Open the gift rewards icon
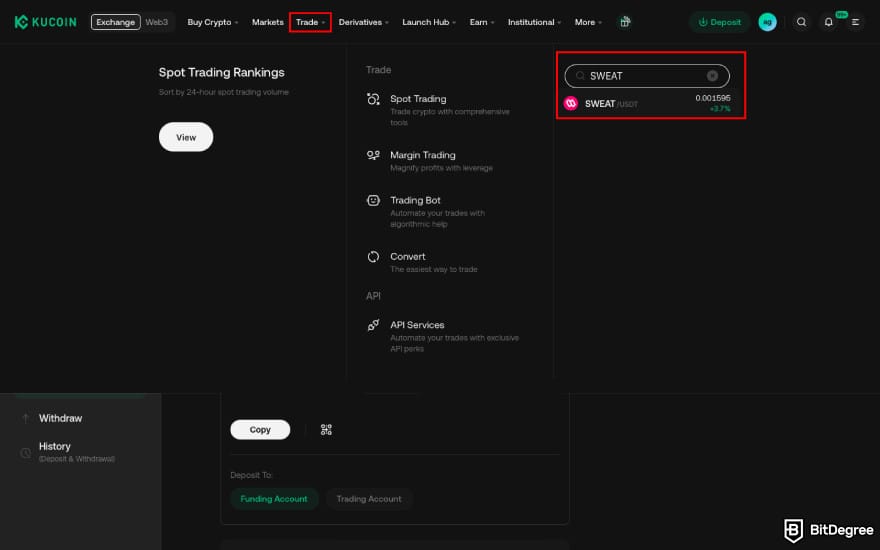 point(625,22)
